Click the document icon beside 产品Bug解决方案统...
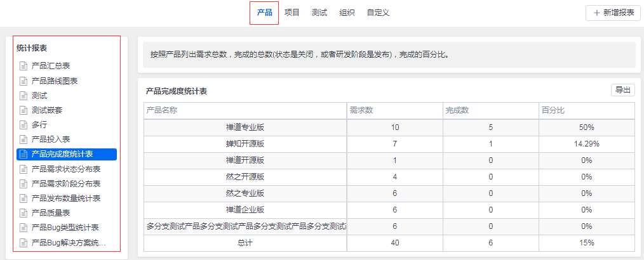Screen dimensions: 644x260 tap(23, 242)
